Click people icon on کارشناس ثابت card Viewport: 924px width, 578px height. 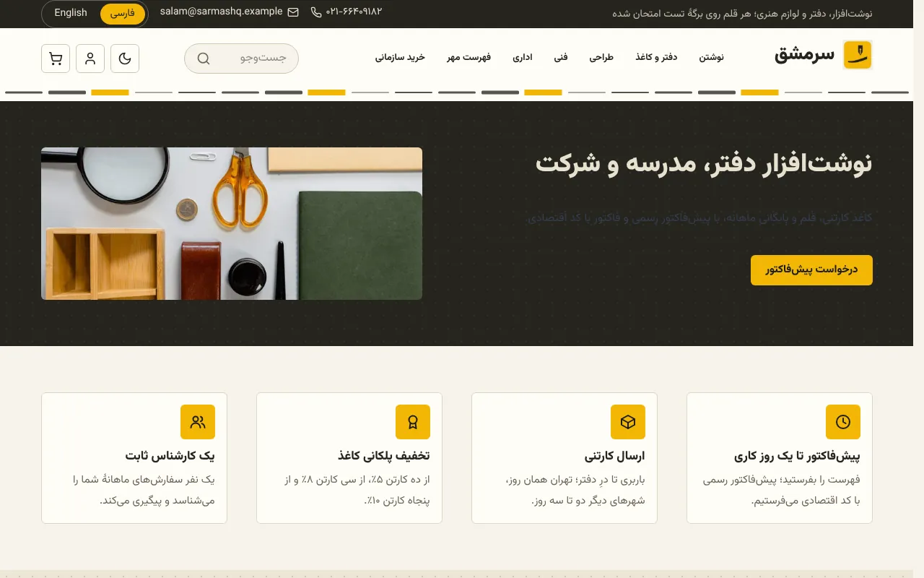[x=198, y=422]
